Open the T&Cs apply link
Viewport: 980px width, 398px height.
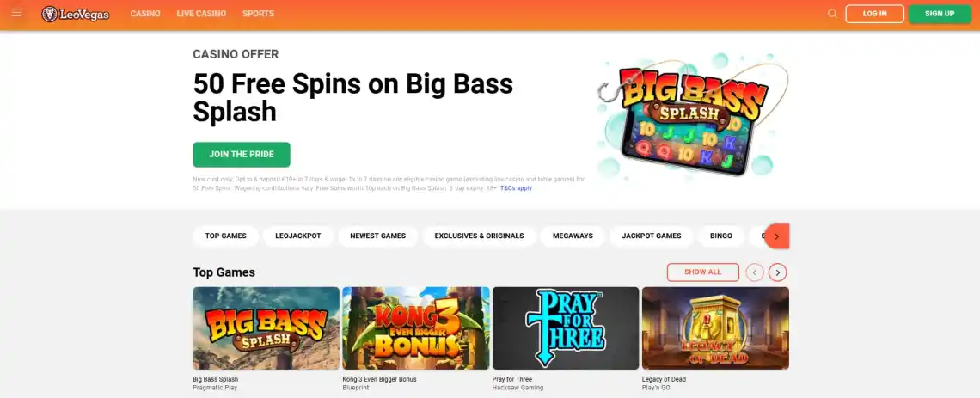click(x=516, y=187)
